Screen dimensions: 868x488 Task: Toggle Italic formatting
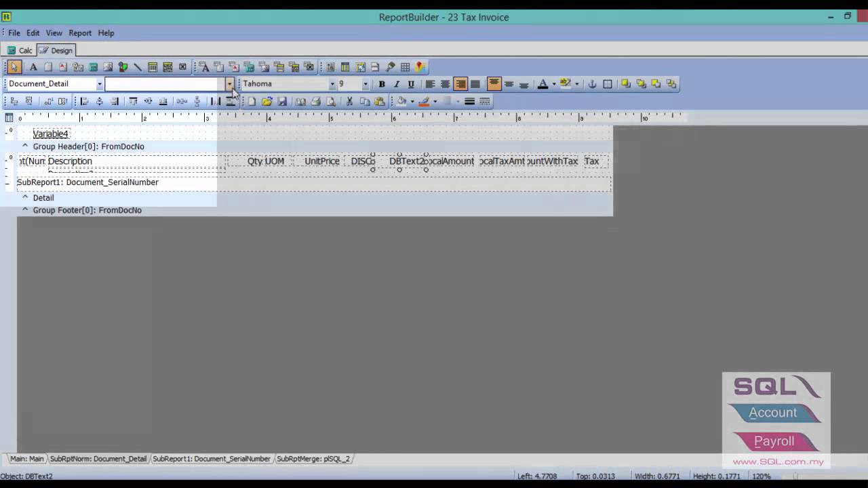(x=397, y=84)
